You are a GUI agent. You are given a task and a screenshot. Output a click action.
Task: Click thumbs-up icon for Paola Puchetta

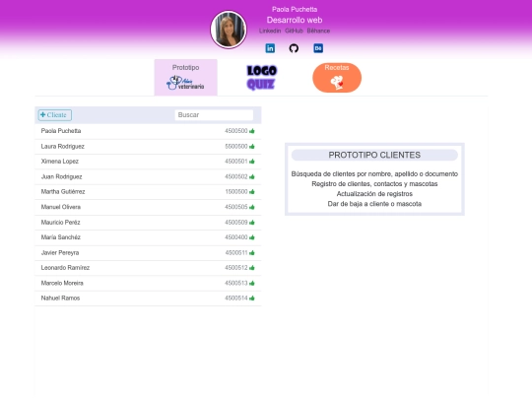252,131
